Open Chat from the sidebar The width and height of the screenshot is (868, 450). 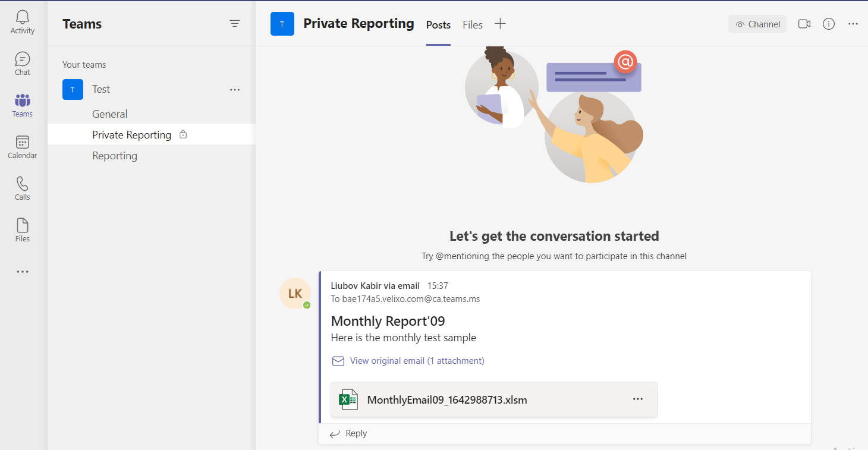point(23,64)
